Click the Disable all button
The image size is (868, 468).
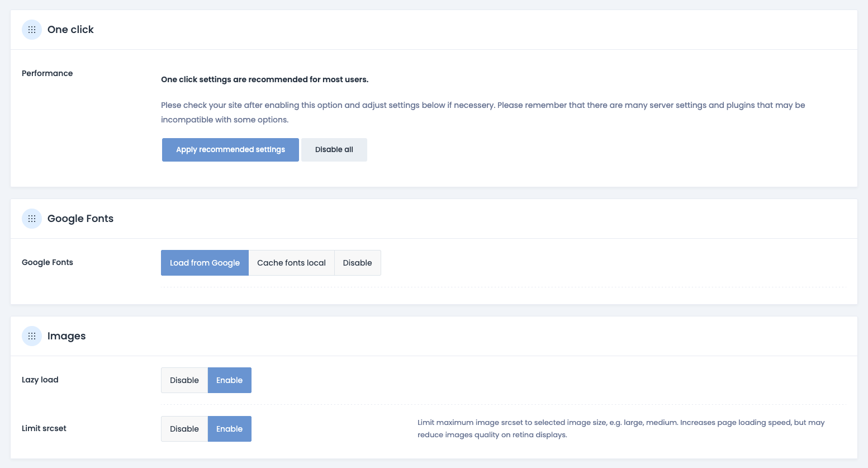[x=334, y=150]
